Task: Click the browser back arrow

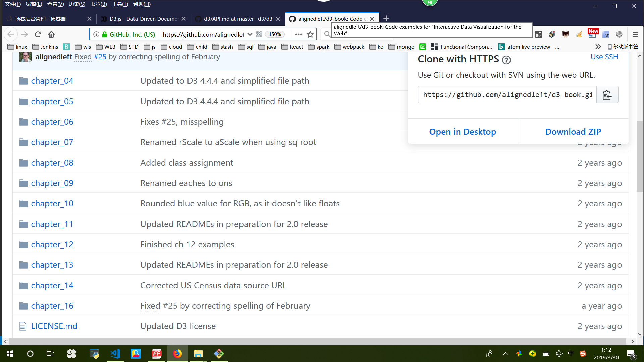Action: pos(11,34)
